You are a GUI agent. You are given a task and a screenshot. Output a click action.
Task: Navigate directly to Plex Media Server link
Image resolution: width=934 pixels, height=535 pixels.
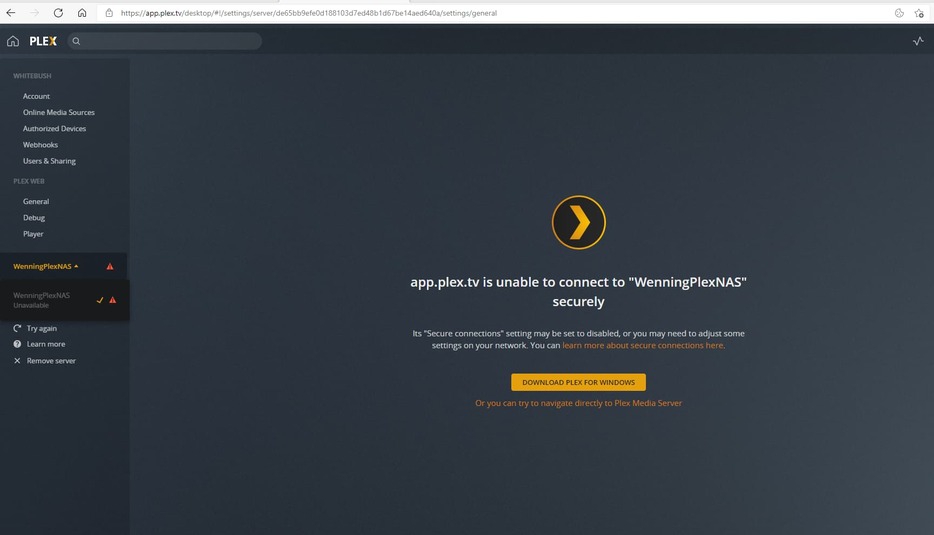(x=578, y=403)
